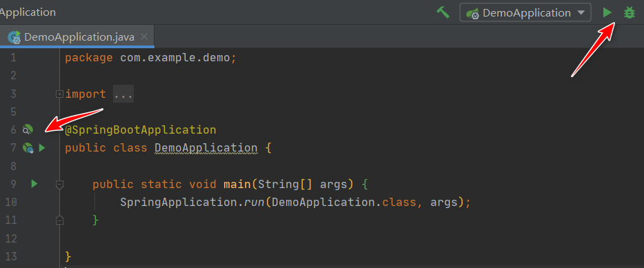Click the Spring Boot icon in run configuration box
Image resolution: width=644 pixels, height=268 pixels.
[472, 14]
